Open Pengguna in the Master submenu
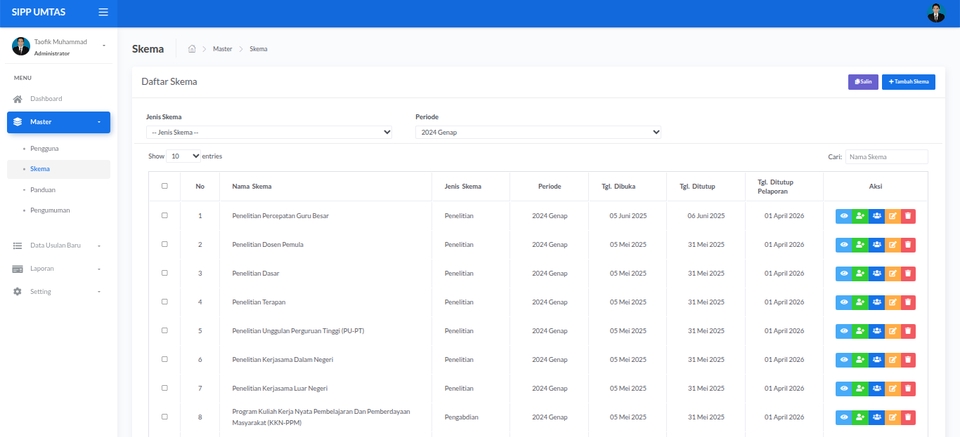The height and width of the screenshot is (437, 960). pyautogui.click(x=44, y=148)
